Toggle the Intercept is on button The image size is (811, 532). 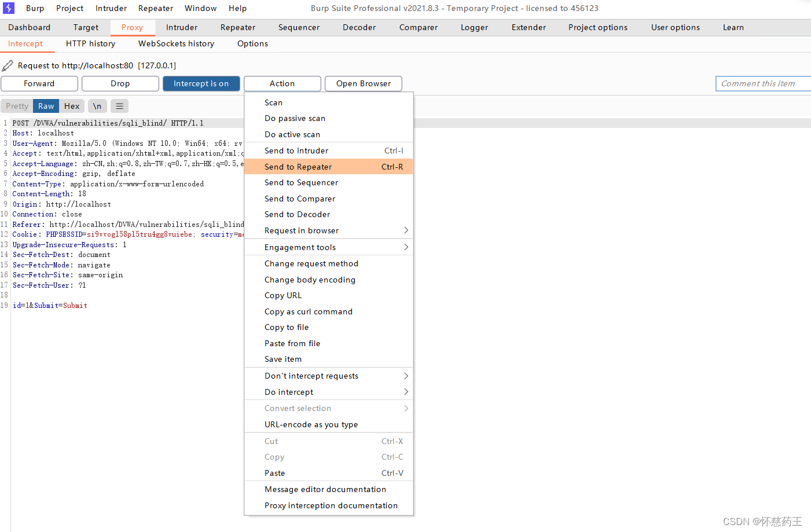tap(201, 83)
